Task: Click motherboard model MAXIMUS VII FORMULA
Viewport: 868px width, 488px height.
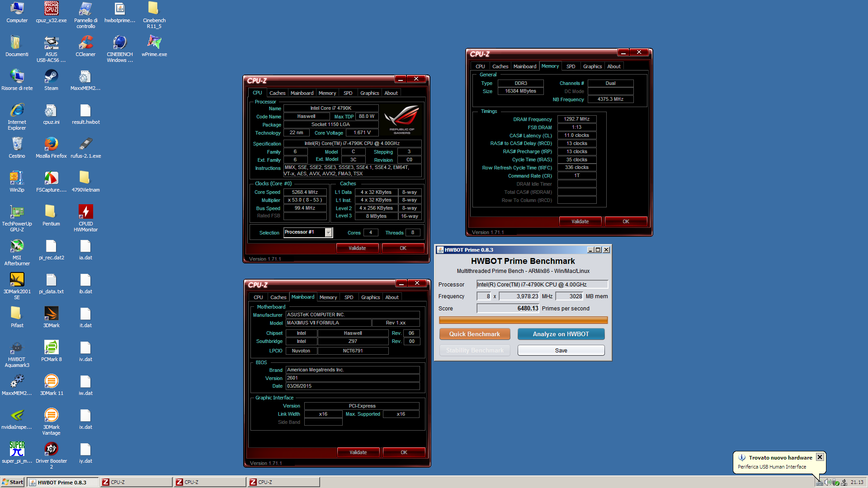Action: pos(329,323)
